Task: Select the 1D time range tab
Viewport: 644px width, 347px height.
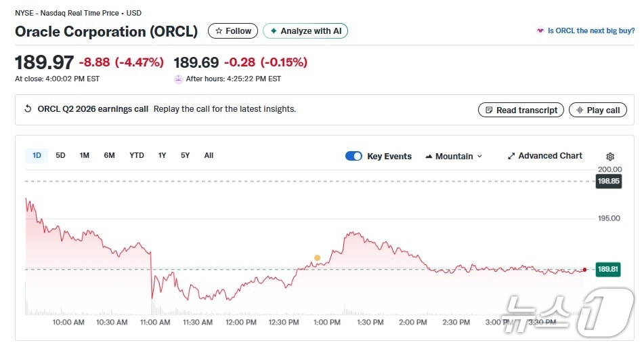Action: tap(37, 155)
